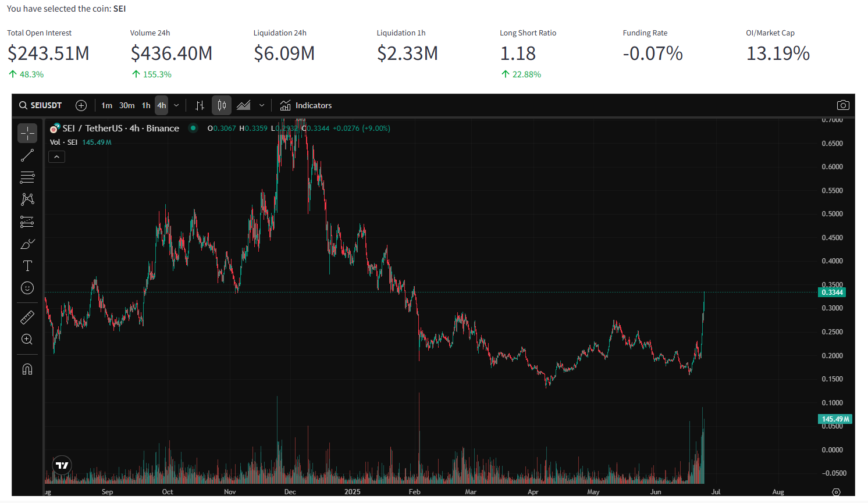Expand the timeframe dropdown chevron
The width and height of the screenshot is (868, 503).
tap(176, 105)
